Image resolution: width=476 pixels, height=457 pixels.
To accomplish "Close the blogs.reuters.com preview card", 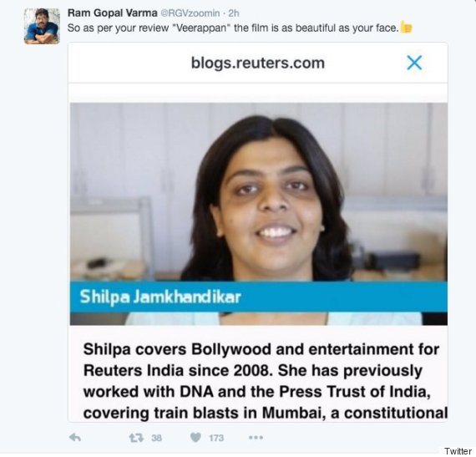I will click(414, 63).
